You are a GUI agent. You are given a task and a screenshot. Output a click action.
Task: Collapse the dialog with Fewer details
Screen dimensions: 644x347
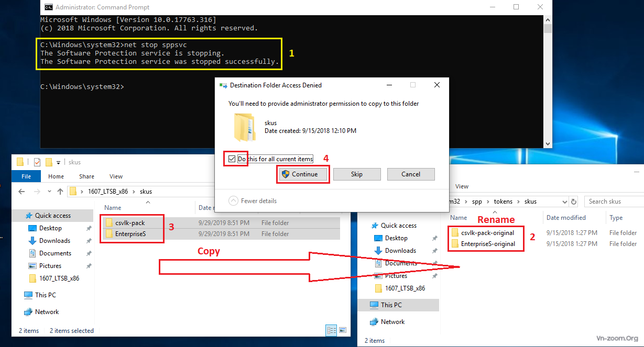[253, 201]
